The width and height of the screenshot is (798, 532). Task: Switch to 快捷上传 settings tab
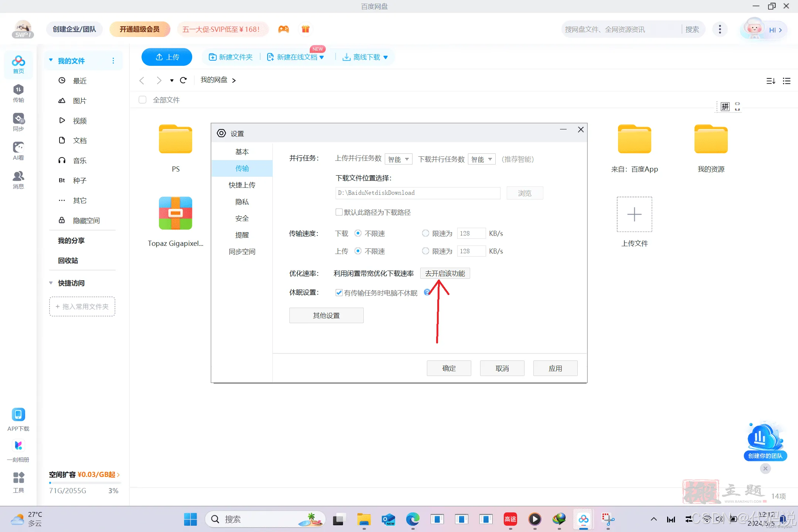point(242,185)
